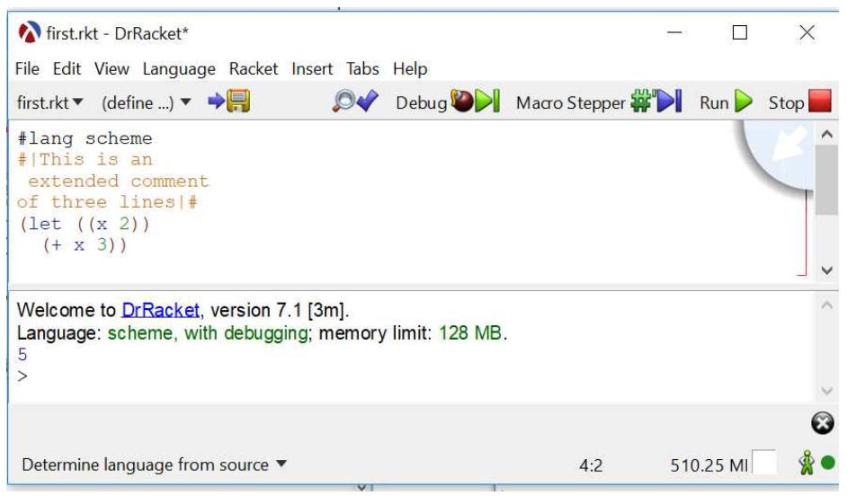Expand the first.rkt file dropdown
Image resolution: width=847 pixels, height=504 pixels.
pos(49,103)
